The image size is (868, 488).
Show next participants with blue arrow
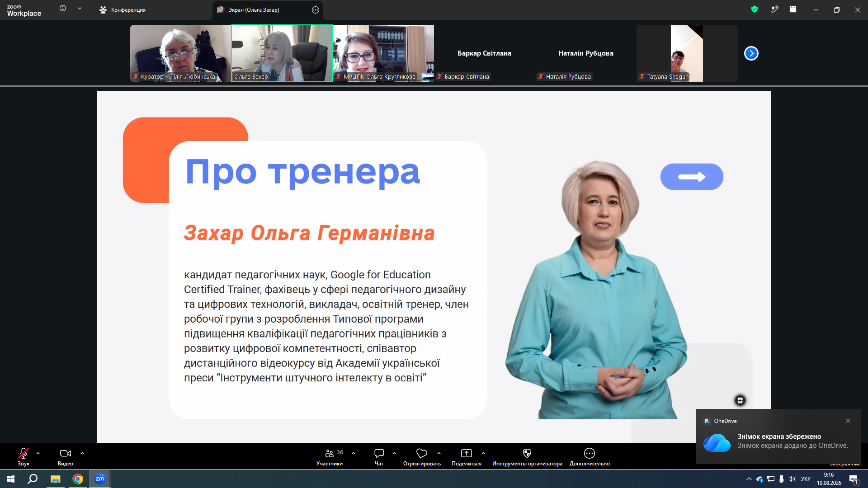click(751, 53)
